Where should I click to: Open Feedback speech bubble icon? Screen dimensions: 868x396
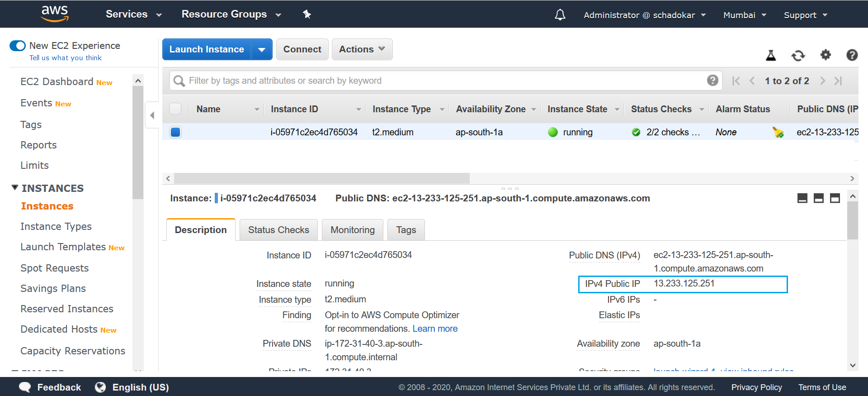(25, 387)
